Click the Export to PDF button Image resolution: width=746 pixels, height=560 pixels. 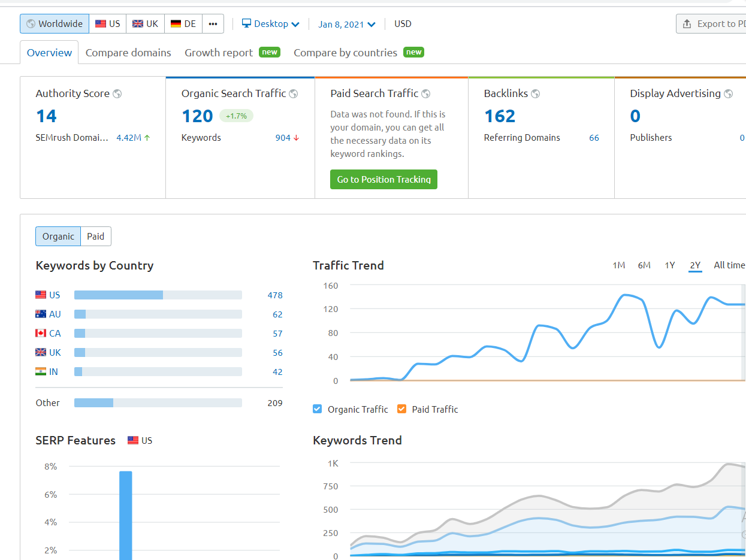(x=711, y=24)
